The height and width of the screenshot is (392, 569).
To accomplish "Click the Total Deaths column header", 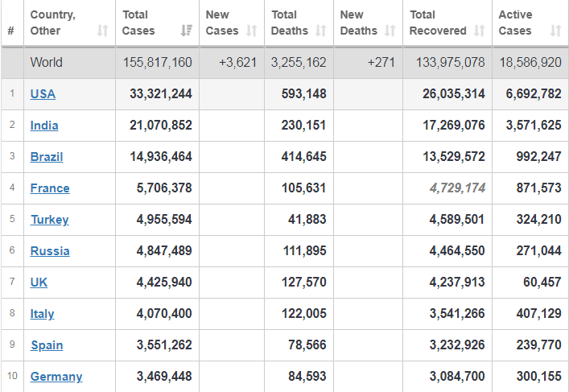I will pyautogui.click(x=299, y=23).
